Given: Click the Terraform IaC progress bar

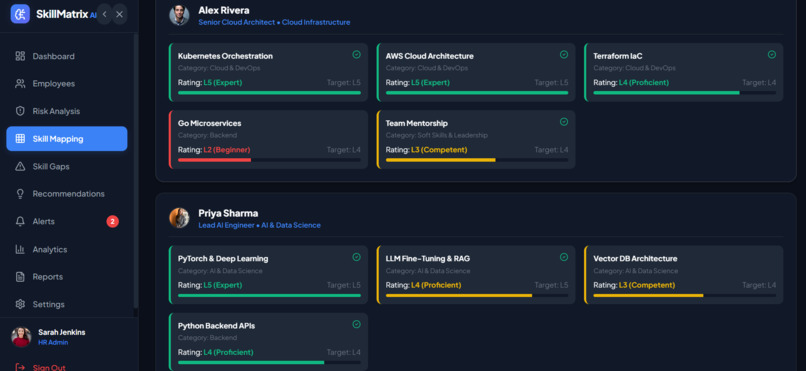Looking at the screenshot, I should point(685,93).
